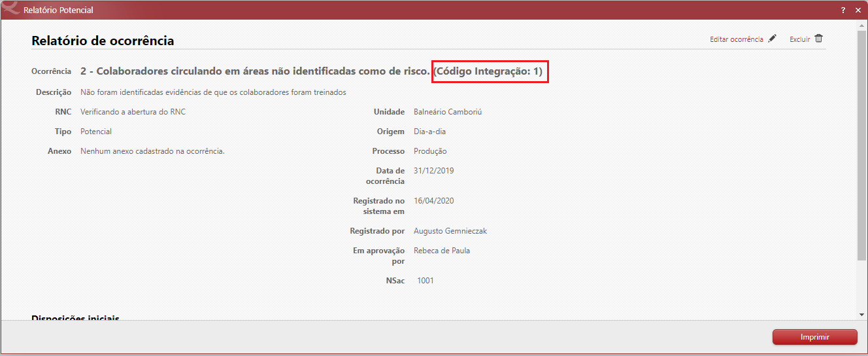Click the description text Não foram identificadas evidências

213,92
